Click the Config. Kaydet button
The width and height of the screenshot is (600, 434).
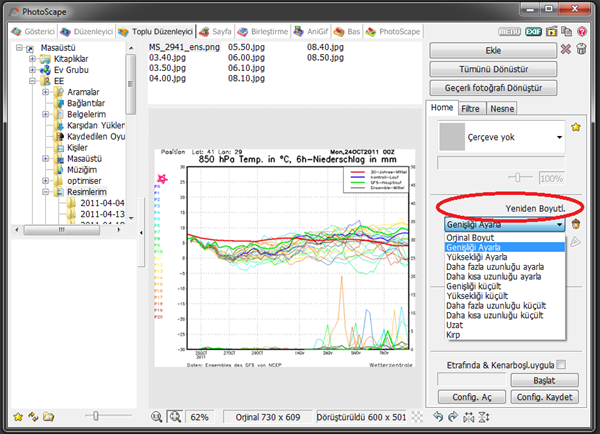point(544,397)
